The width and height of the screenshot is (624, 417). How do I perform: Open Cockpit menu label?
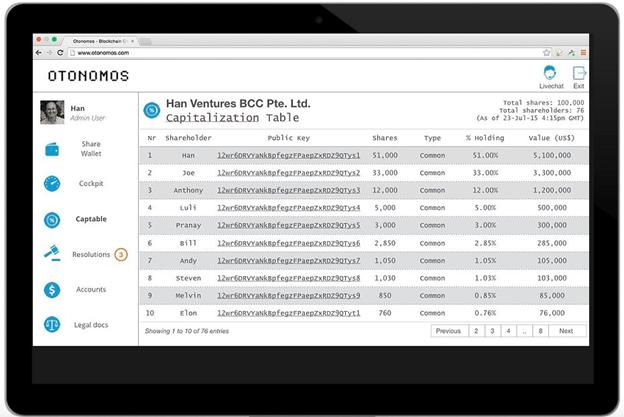(91, 183)
